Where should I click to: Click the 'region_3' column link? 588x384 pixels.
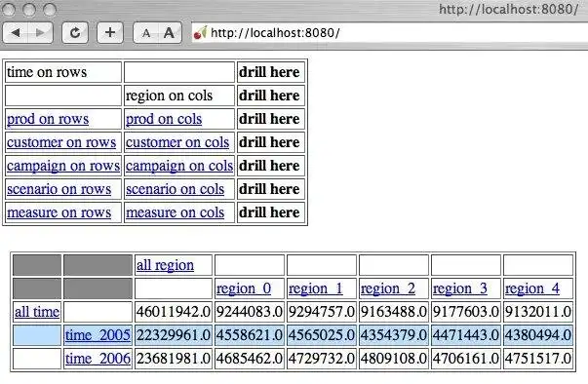point(459,288)
